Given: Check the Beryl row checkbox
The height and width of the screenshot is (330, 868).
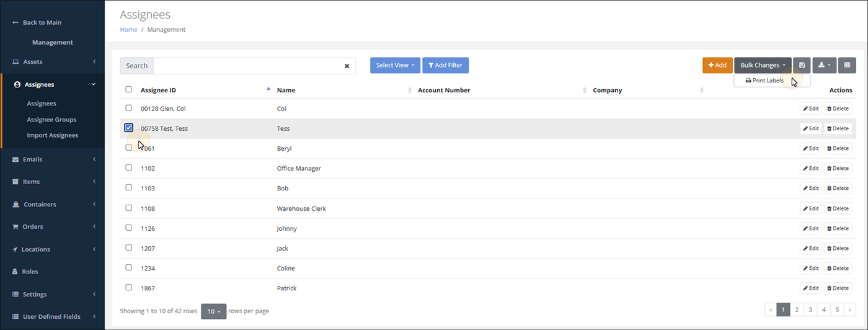Looking at the screenshot, I should pos(129,148).
